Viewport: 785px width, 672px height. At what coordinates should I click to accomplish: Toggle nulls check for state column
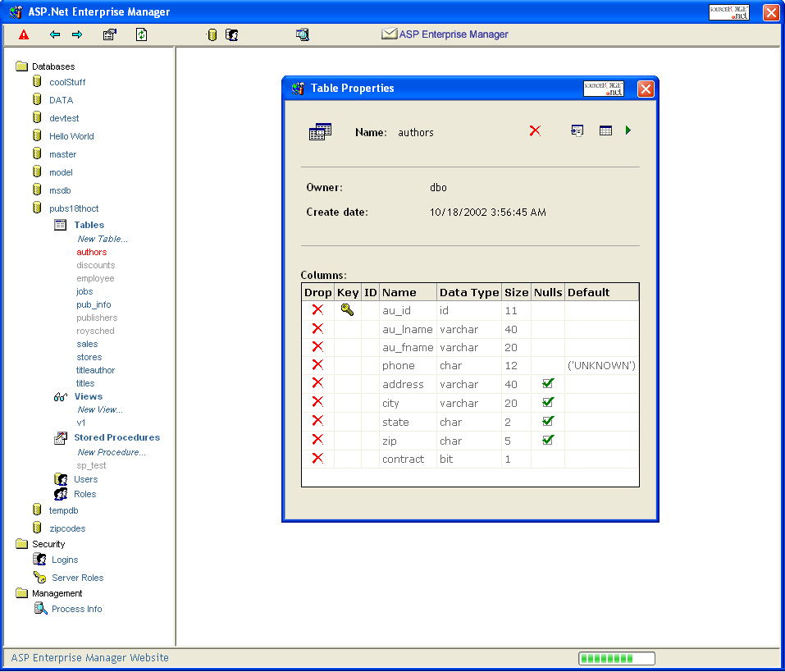click(548, 421)
